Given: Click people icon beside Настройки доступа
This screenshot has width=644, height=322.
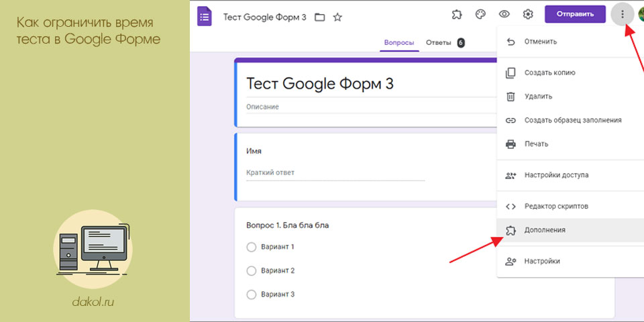Looking at the screenshot, I should point(511,175).
